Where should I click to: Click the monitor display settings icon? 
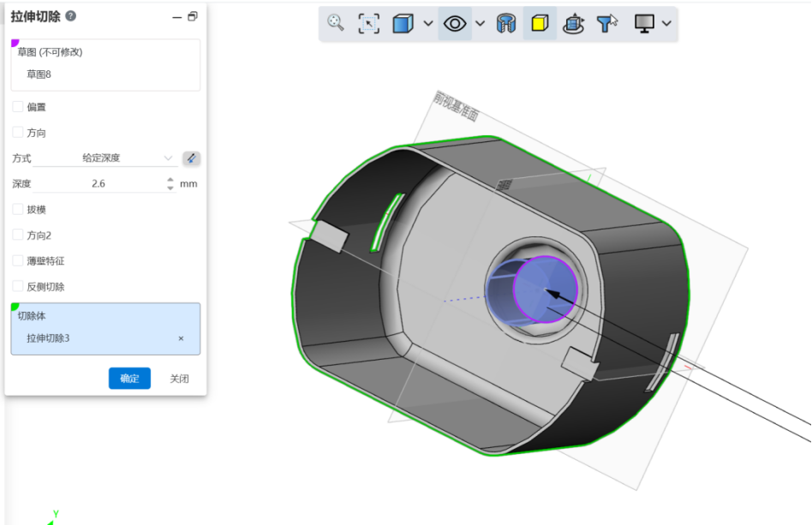(644, 23)
